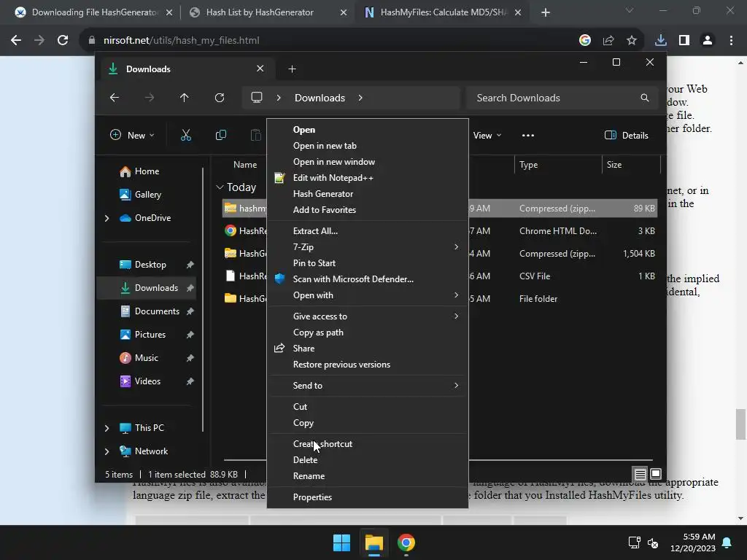Click the browser page vertical scrollbar thumb
Image resolution: width=747 pixels, height=560 pixels.
pos(741,424)
